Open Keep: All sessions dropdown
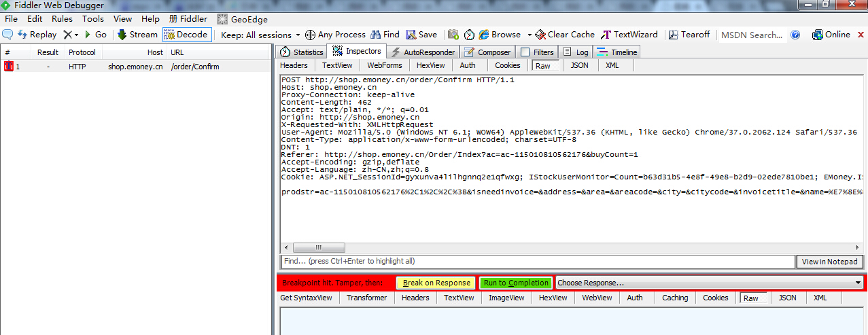Image resolution: width=868 pixels, height=335 pixels. (x=260, y=35)
